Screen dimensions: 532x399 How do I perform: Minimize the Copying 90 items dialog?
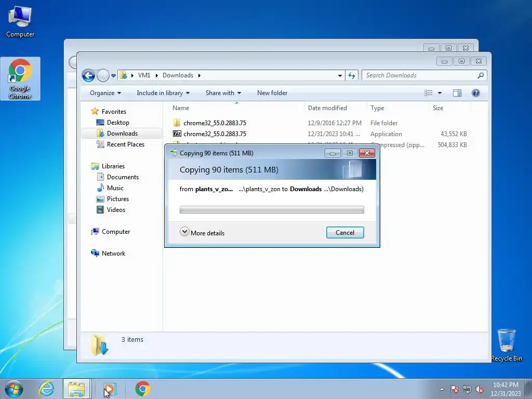click(332, 153)
